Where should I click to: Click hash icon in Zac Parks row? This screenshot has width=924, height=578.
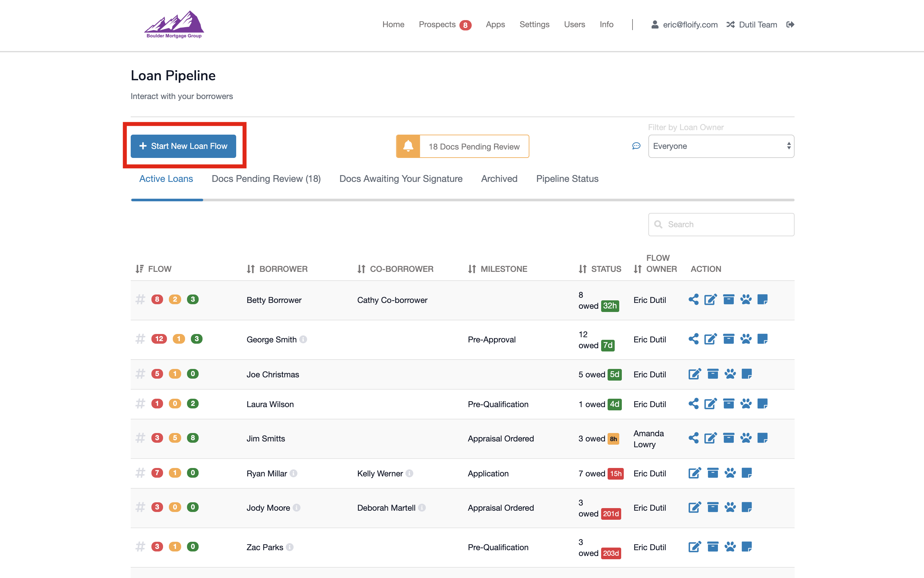tap(140, 547)
